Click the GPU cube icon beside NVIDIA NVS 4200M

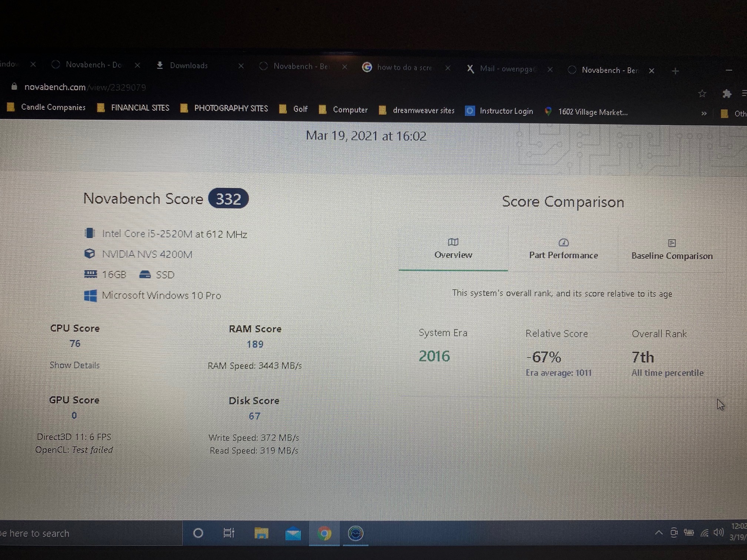click(89, 254)
